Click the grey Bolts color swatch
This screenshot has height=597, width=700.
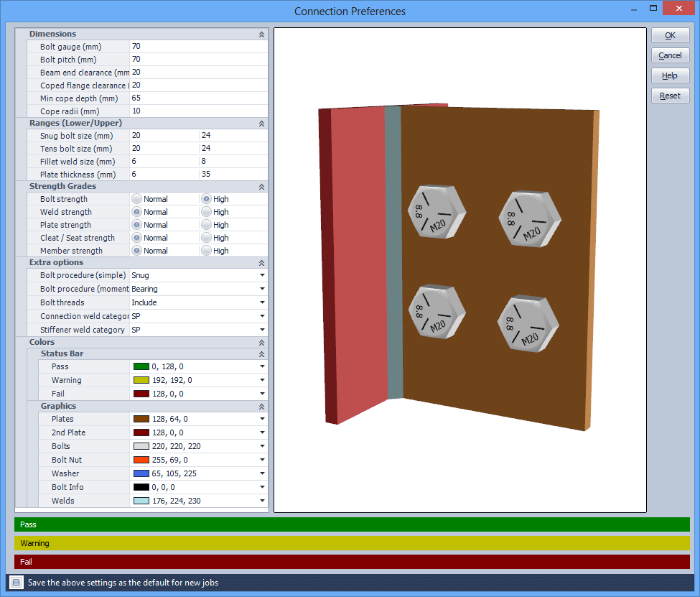click(x=141, y=446)
